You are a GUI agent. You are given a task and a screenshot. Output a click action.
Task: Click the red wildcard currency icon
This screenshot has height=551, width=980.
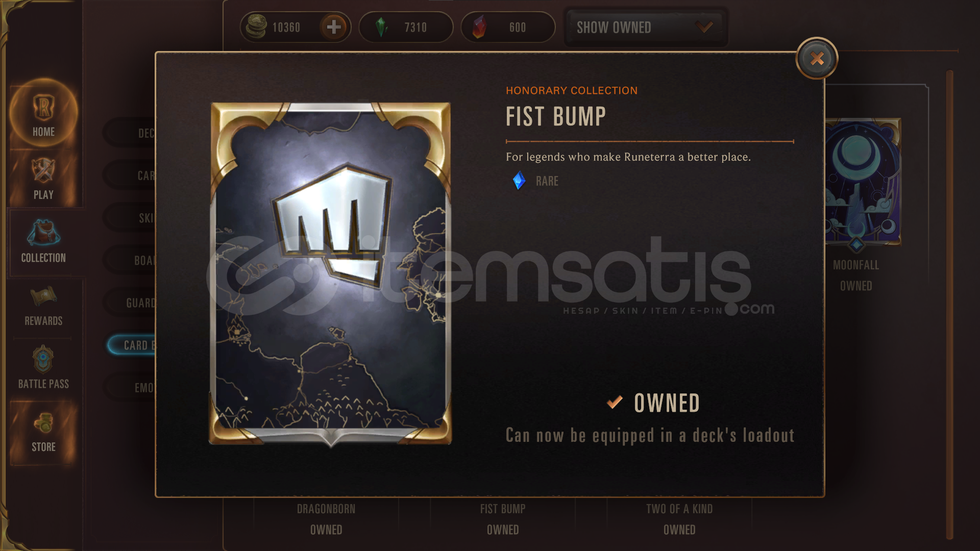click(479, 27)
